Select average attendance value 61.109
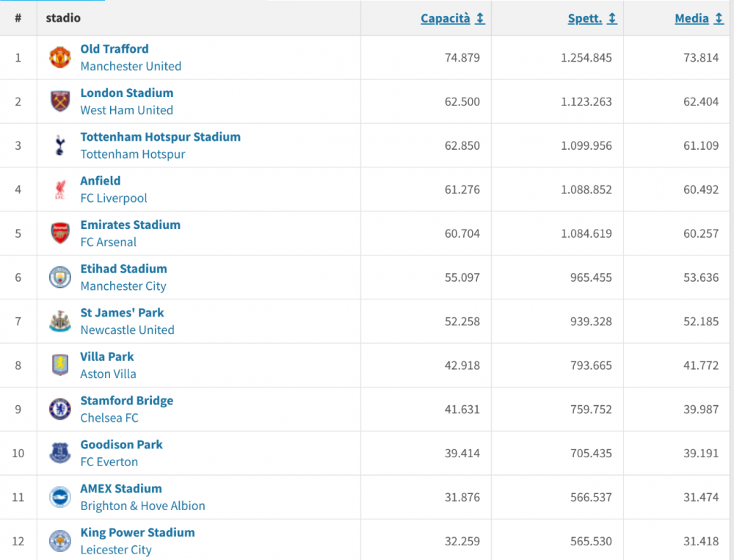The width and height of the screenshot is (734, 560). [x=701, y=145]
